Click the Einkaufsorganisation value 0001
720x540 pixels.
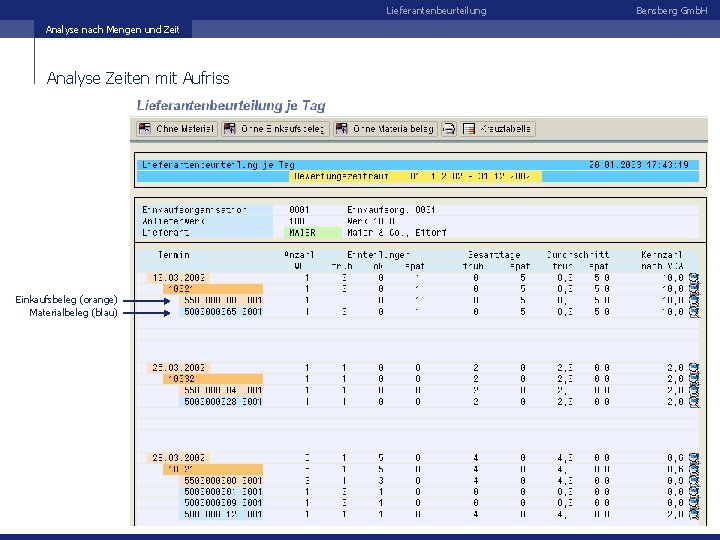[299, 210]
